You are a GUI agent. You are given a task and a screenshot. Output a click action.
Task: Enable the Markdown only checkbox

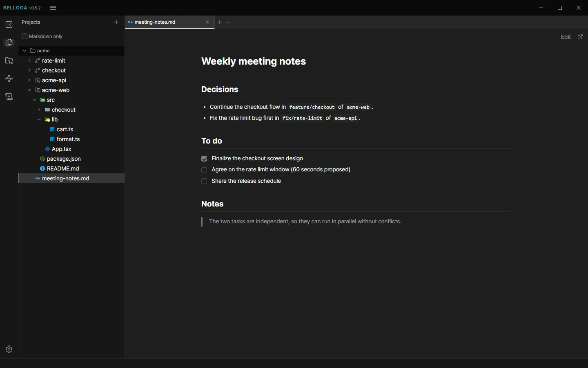pyautogui.click(x=24, y=36)
